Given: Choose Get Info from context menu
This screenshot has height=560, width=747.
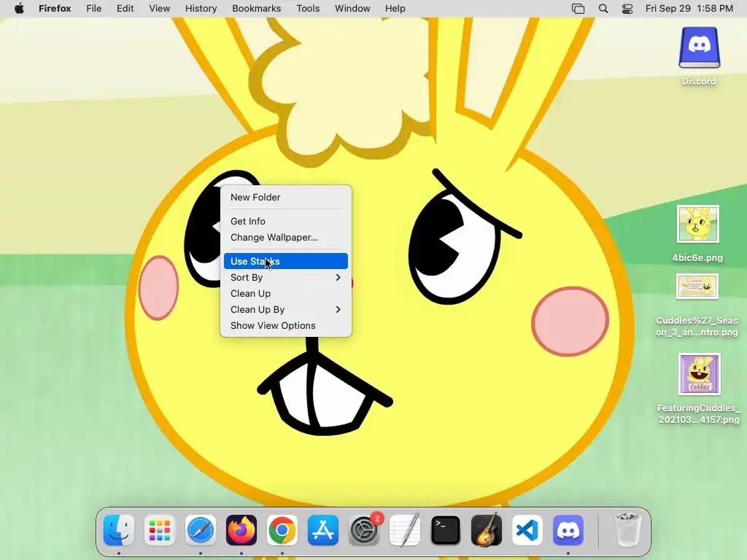Looking at the screenshot, I should coord(286,221).
